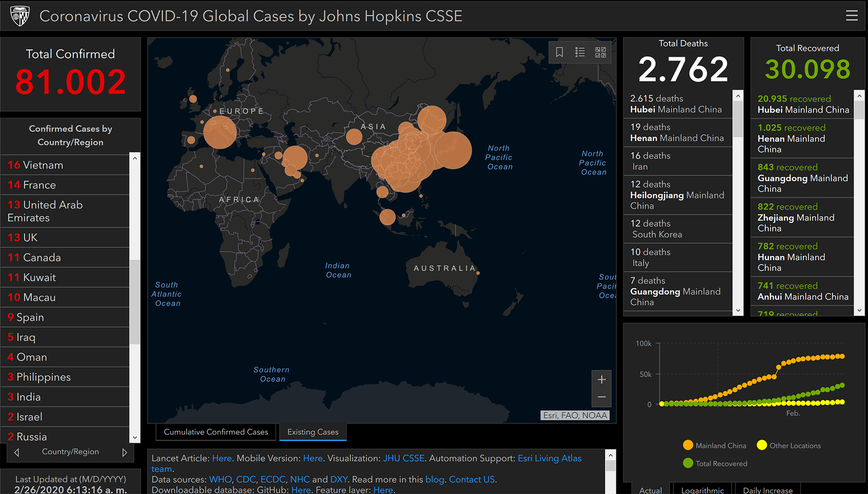The width and height of the screenshot is (868, 494).
Task: Open the DXY data source link
Action: (x=339, y=479)
